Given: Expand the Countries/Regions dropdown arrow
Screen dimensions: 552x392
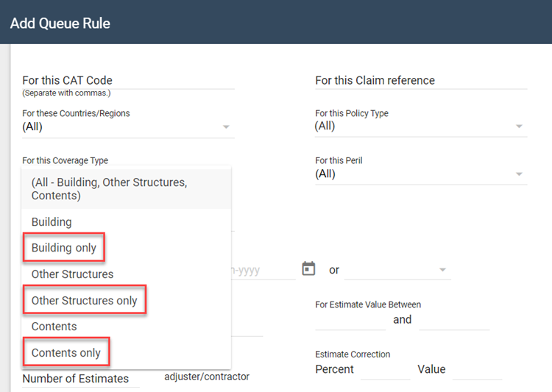Looking at the screenshot, I should (x=226, y=127).
